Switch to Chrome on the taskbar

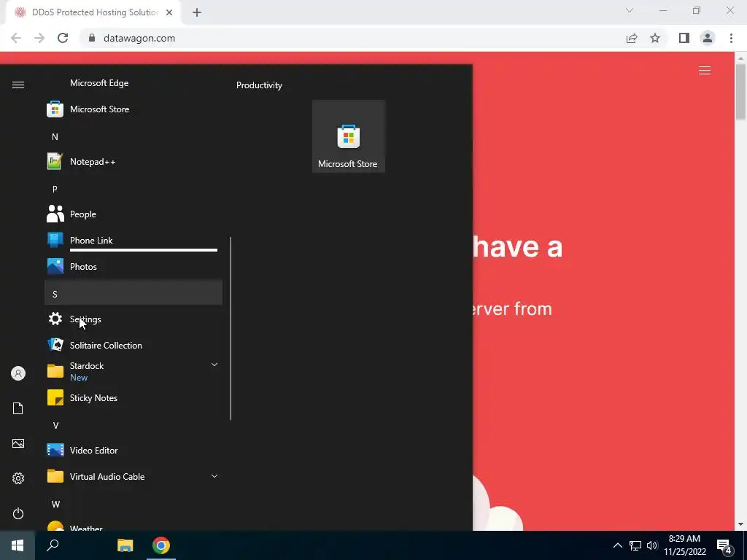161,545
